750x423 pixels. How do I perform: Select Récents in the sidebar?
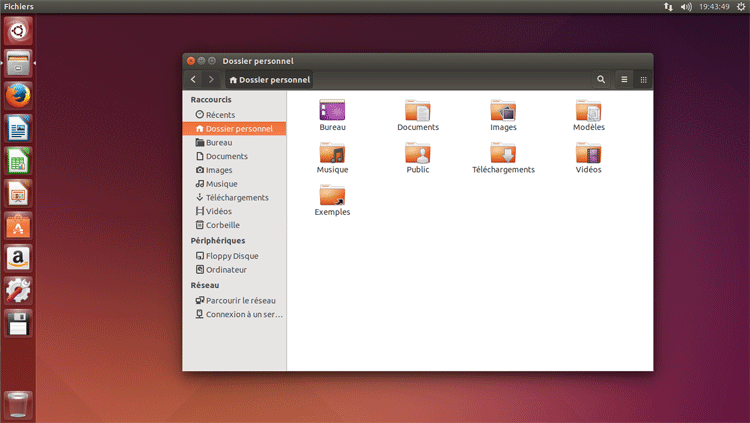click(234, 115)
